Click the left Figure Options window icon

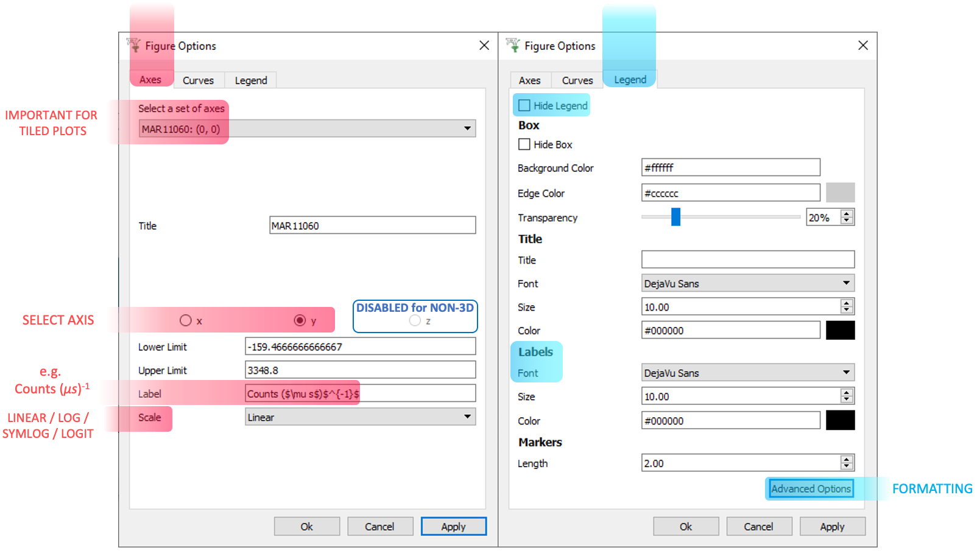click(134, 45)
